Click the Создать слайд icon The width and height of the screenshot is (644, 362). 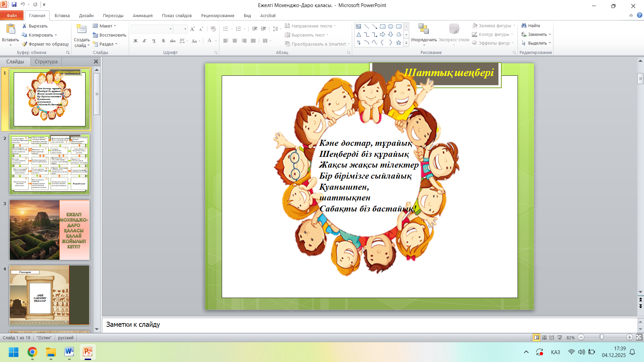82,29
